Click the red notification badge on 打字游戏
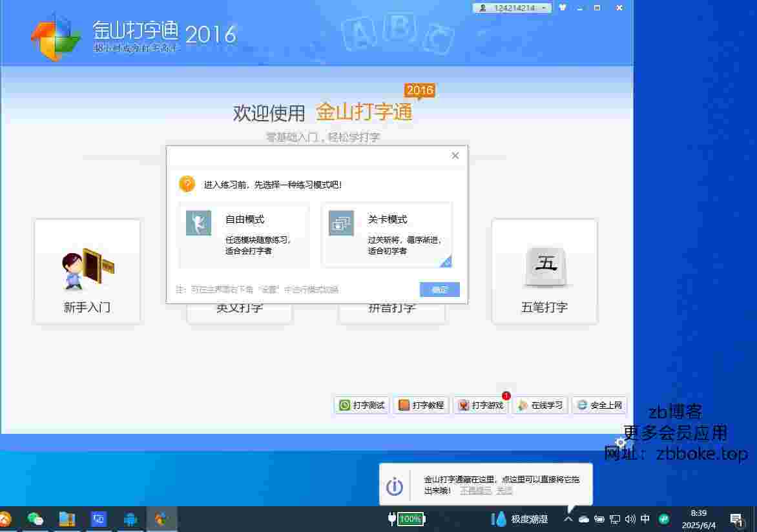 coord(506,396)
